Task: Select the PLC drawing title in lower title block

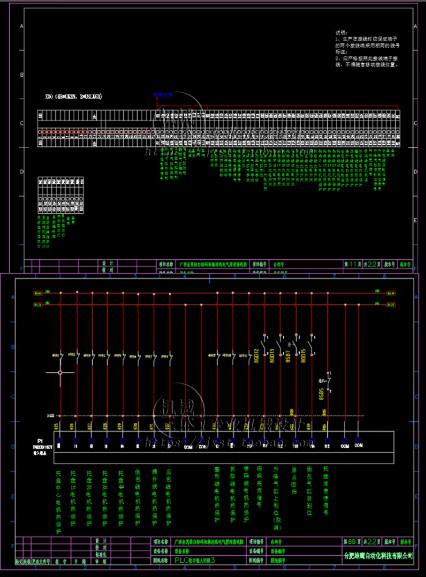Action: pyautogui.click(x=195, y=560)
